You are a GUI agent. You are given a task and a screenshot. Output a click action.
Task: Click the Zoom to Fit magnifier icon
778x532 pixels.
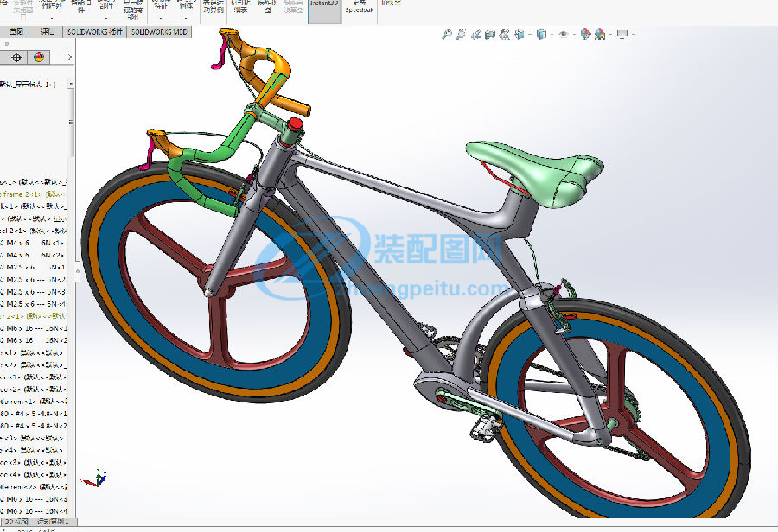(x=447, y=35)
